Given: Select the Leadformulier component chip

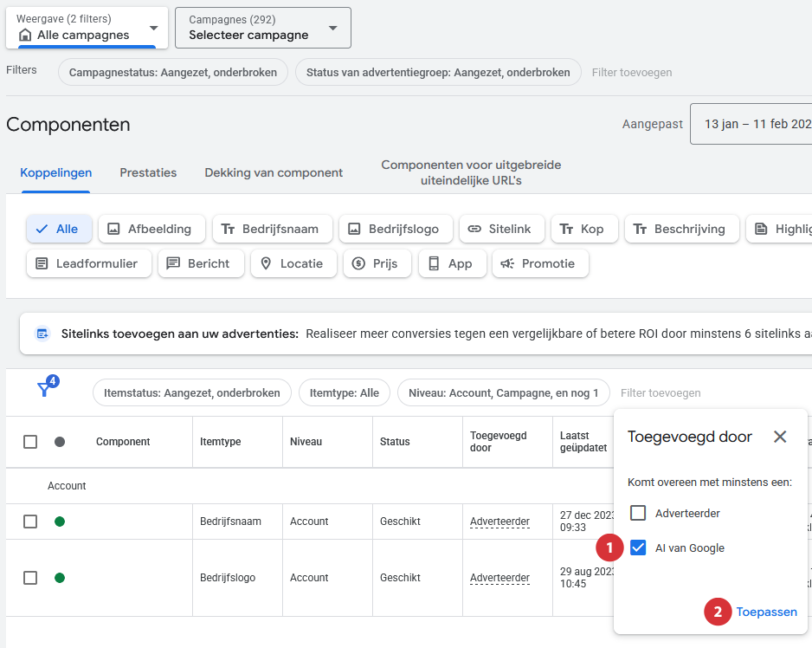Looking at the screenshot, I should pos(88,263).
